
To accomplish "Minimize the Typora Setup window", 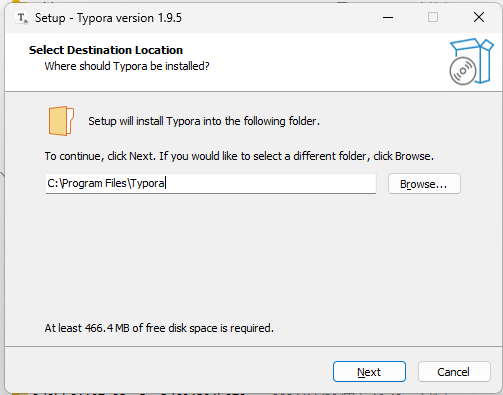I will point(388,17).
